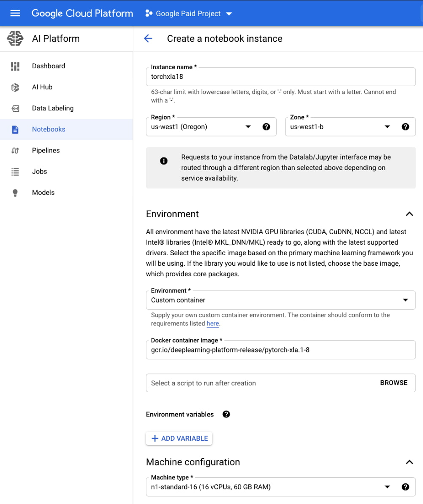Click the Instance name field with torchxla18
Viewport: 423px width, 504px height.
(x=280, y=77)
